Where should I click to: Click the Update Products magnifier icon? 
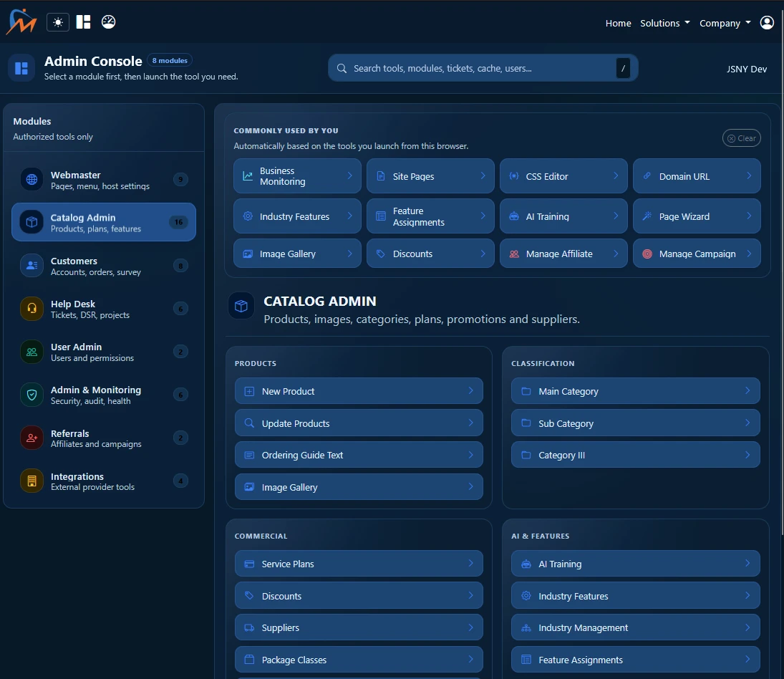[249, 423]
